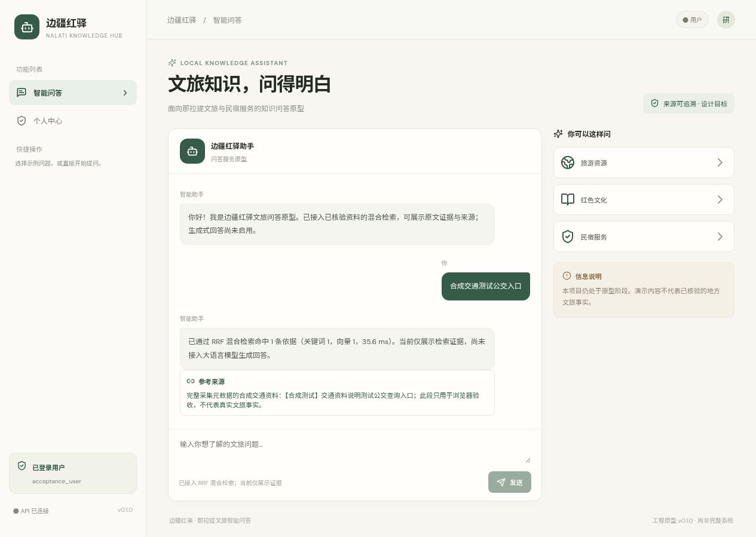
Task: Click the 快捷操作 sidebar label
Action: pos(29,149)
